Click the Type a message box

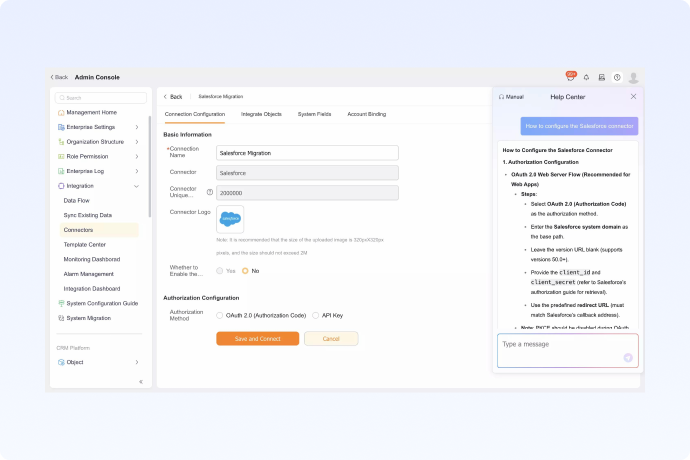tap(568, 350)
